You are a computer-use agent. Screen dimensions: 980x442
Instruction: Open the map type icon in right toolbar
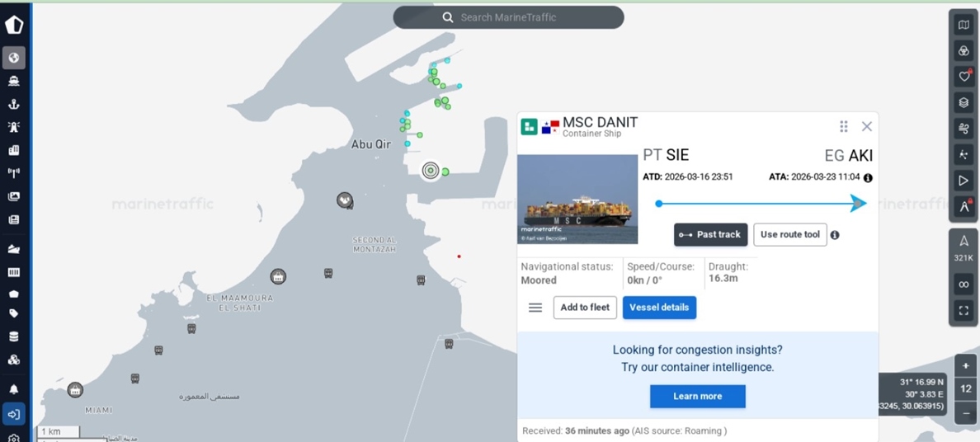point(964,26)
